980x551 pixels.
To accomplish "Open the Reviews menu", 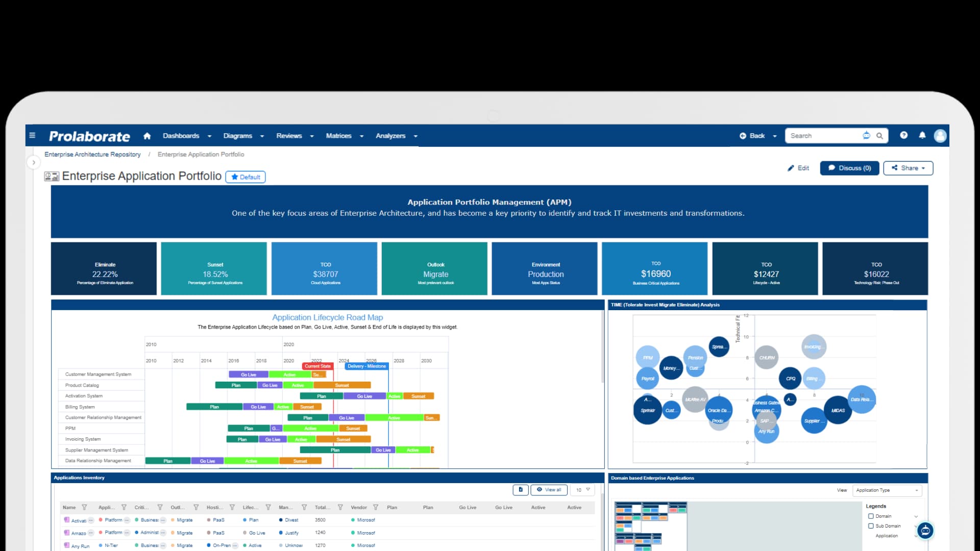I will [295, 136].
